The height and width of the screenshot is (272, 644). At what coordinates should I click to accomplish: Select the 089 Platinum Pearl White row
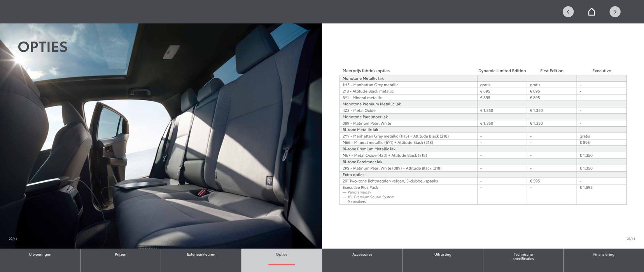(367, 124)
